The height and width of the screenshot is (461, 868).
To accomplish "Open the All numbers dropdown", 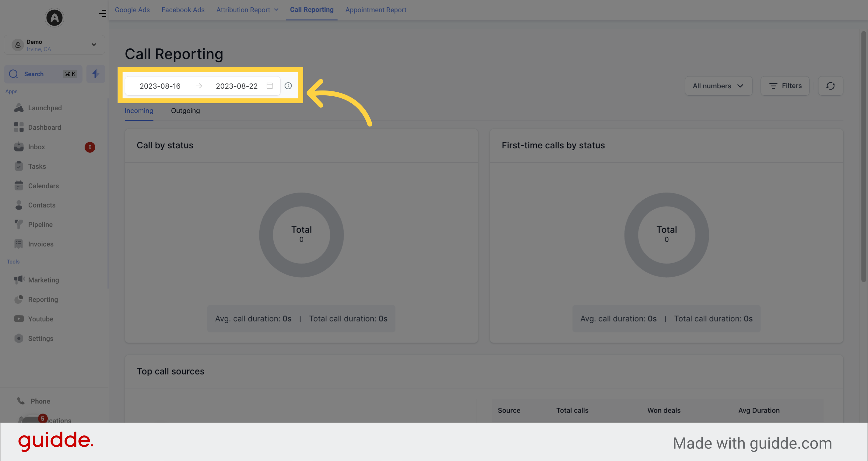I will 719,86.
